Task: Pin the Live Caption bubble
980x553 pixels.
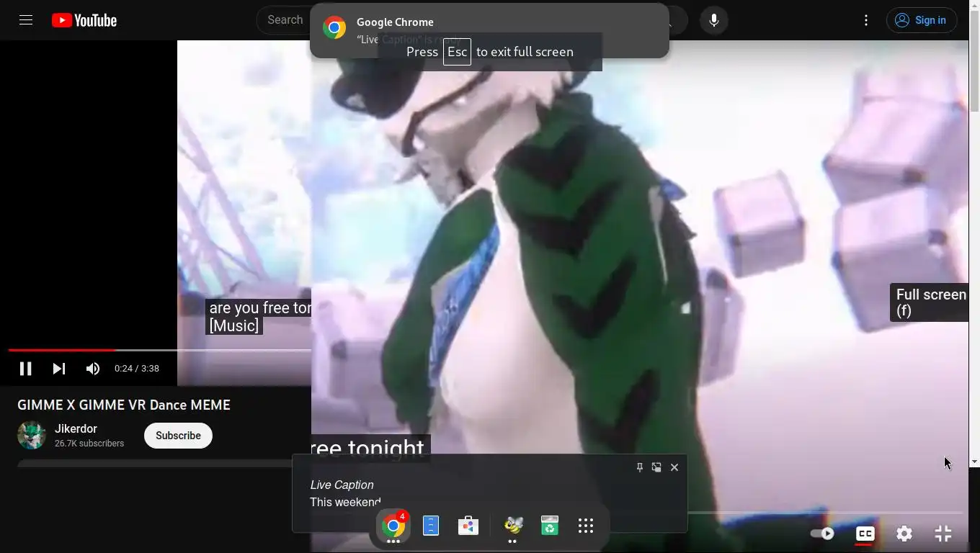Action: [639, 467]
